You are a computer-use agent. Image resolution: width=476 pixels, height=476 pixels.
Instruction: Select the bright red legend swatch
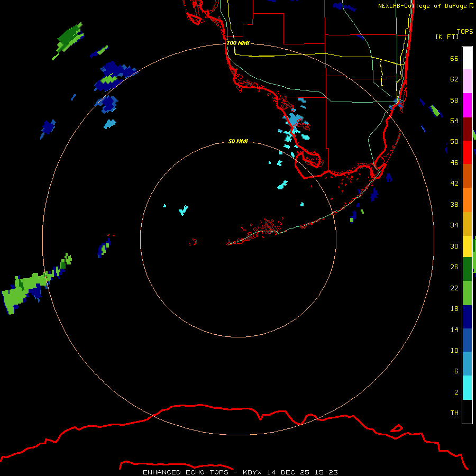[x=467, y=152]
